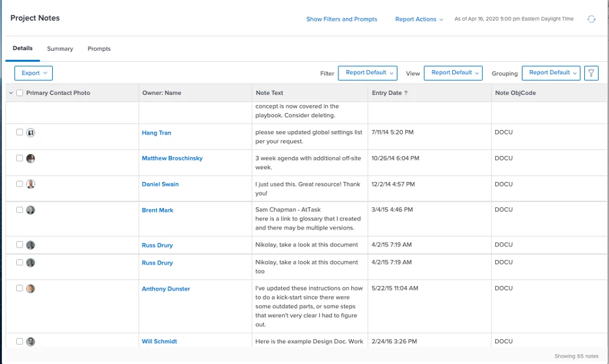Click Hang Tran's contact photo
The height and width of the screenshot is (364, 609).
31,133
